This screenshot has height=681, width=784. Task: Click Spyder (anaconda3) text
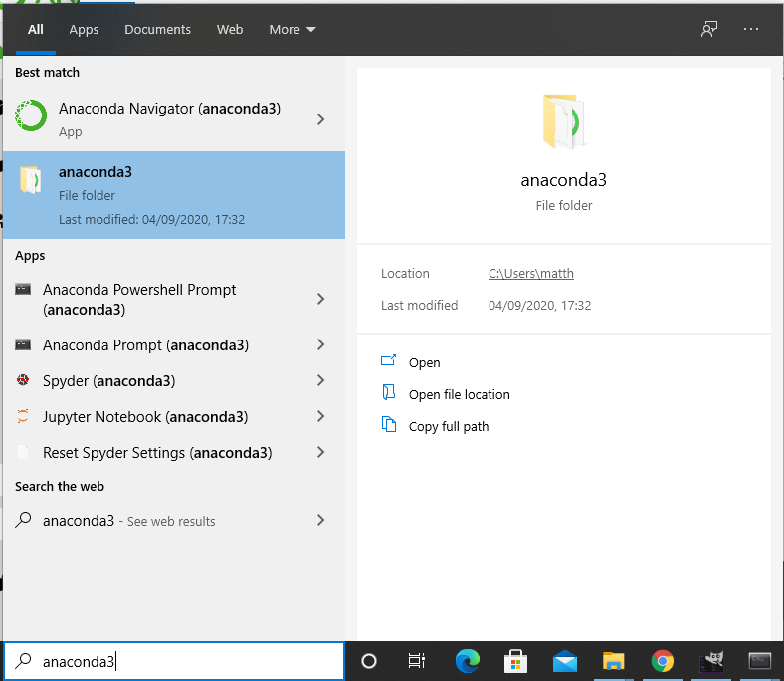pos(109,381)
